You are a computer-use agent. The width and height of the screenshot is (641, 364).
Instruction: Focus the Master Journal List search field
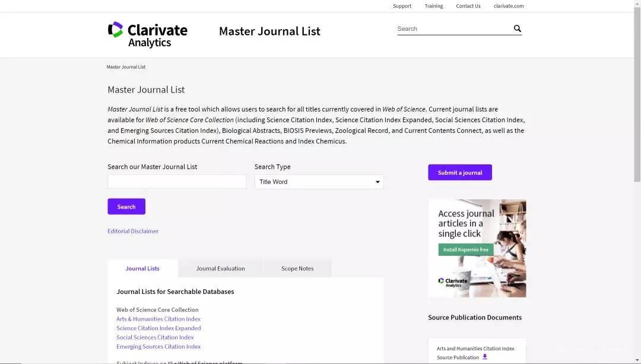tap(177, 182)
